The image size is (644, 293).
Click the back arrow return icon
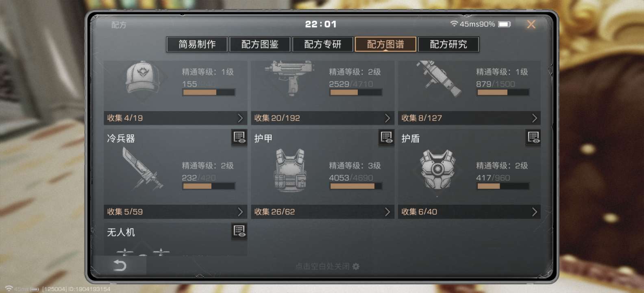(120, 266)
